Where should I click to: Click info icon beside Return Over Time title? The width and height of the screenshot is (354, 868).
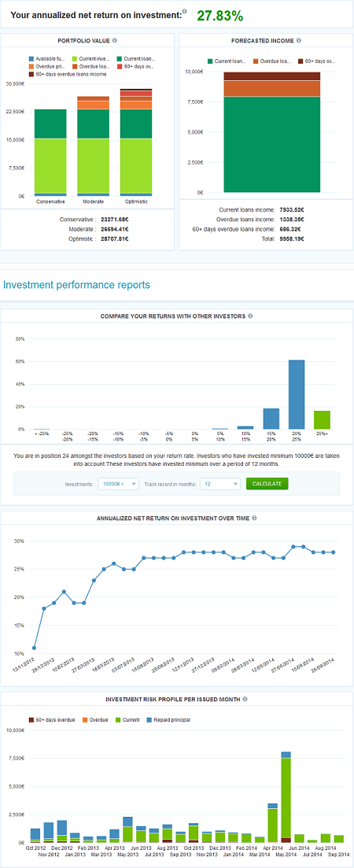tap(254, 519)
